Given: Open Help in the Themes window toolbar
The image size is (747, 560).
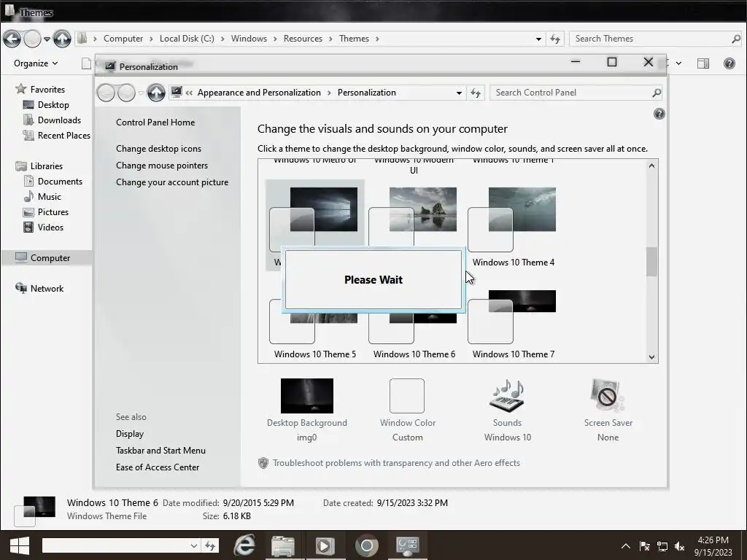Looking at the screenshot, I should (729, 63).
